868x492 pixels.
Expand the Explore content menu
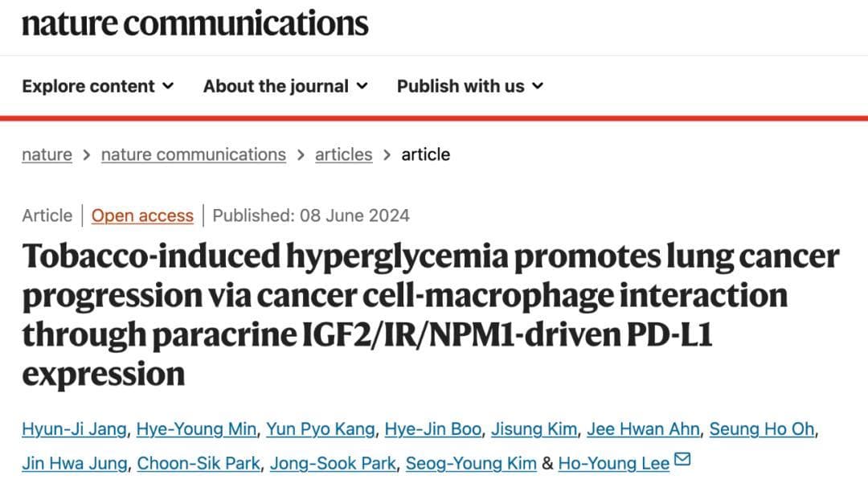pos(97,86)
